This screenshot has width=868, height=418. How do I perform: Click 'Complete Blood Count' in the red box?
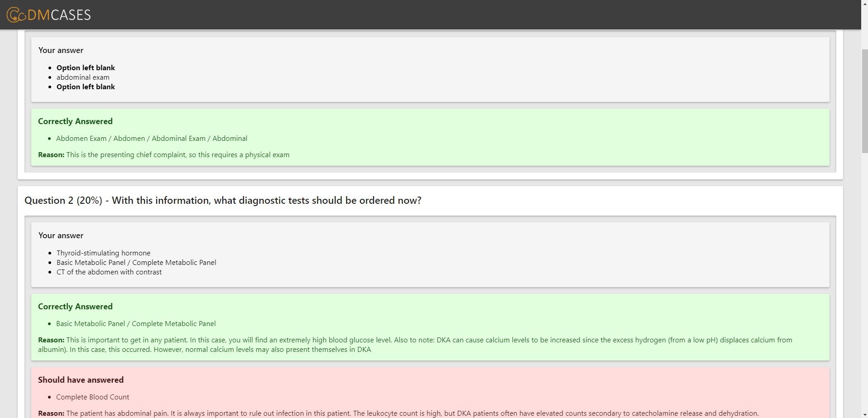point(92,397)
